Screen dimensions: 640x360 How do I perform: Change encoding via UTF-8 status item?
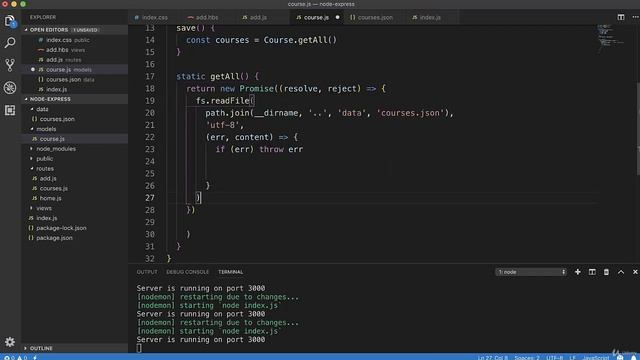click(554, 358)
